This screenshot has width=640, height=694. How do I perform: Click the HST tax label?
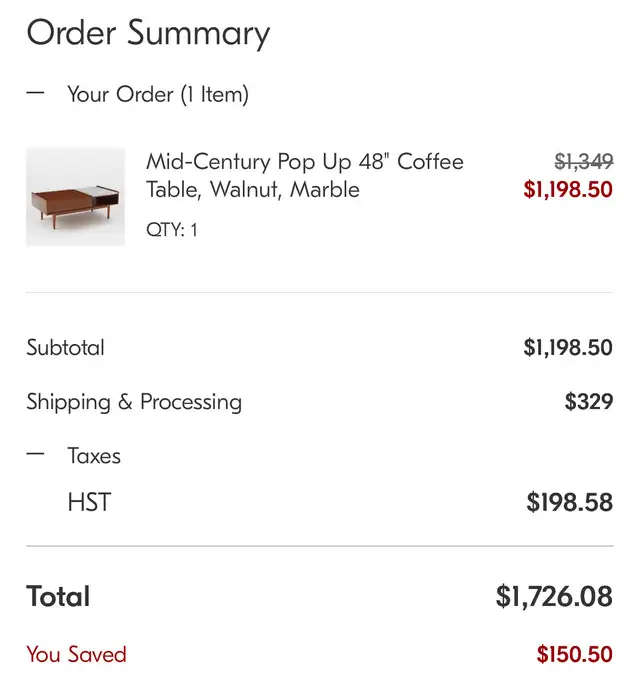coord(89,502)
